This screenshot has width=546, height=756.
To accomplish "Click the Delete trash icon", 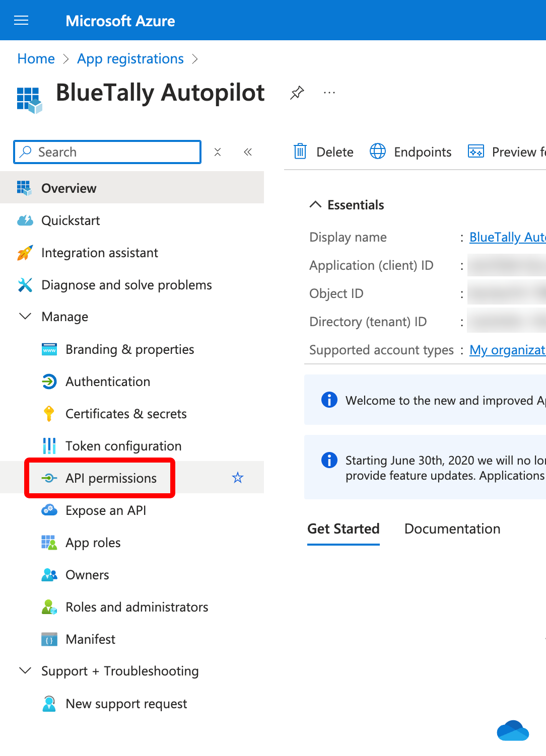I will 300,151.
